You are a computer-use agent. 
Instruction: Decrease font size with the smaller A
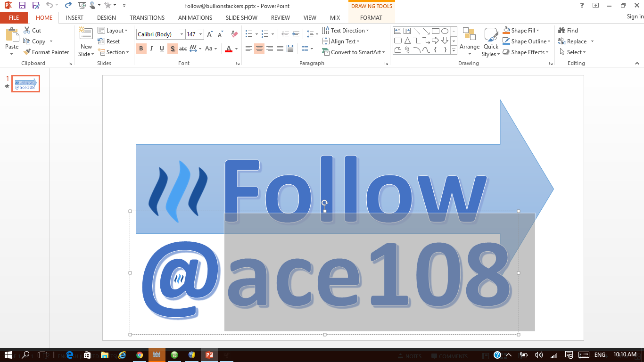tap(220, 34)
